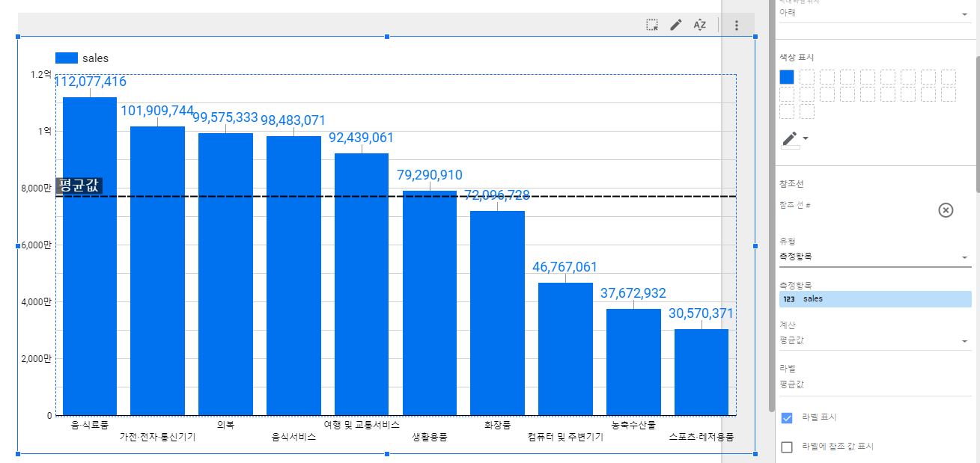Click the sales metric chip
Screen dimensions: 980x463
pyautogui.click(x=875, y=299)
